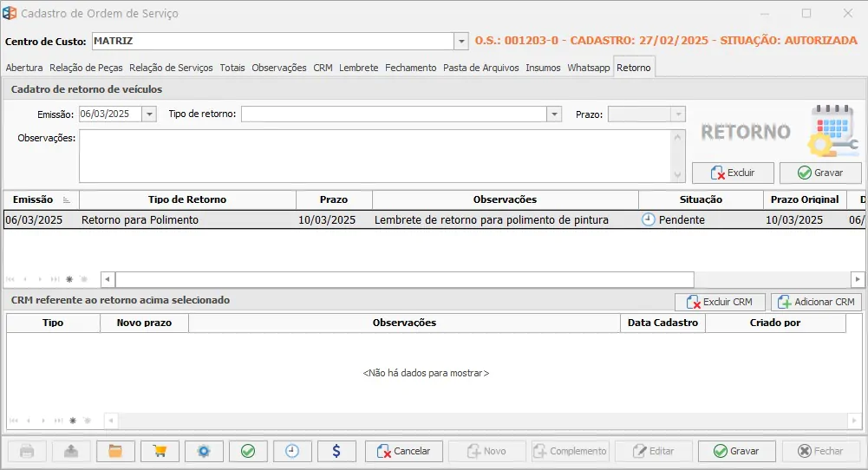Image resolution: width=868 pixels, height=470 pixels.
Task: Expand the Centro de Custo dropdown
Action: tap(460, 41)
